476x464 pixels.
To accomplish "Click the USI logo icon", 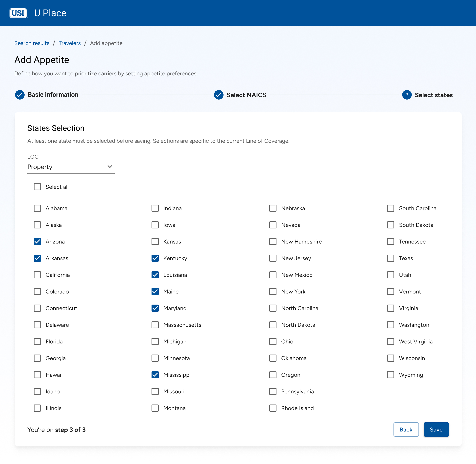I will click(18, 13).
